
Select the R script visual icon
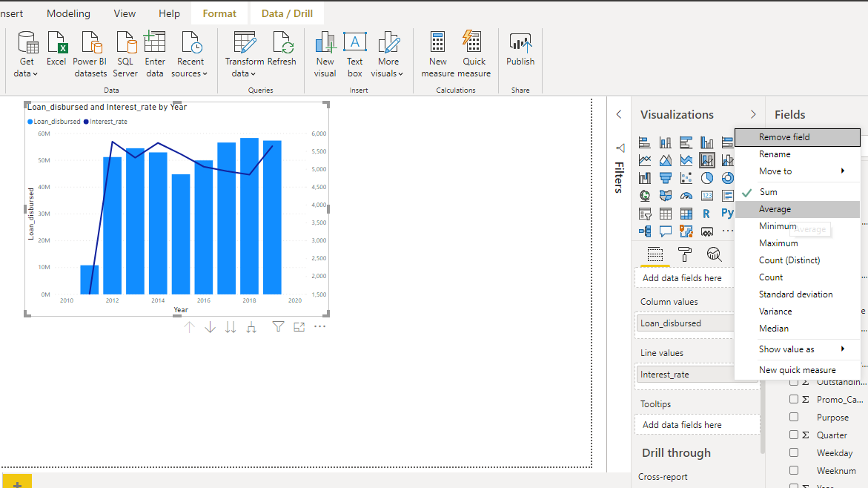point(706,214)
